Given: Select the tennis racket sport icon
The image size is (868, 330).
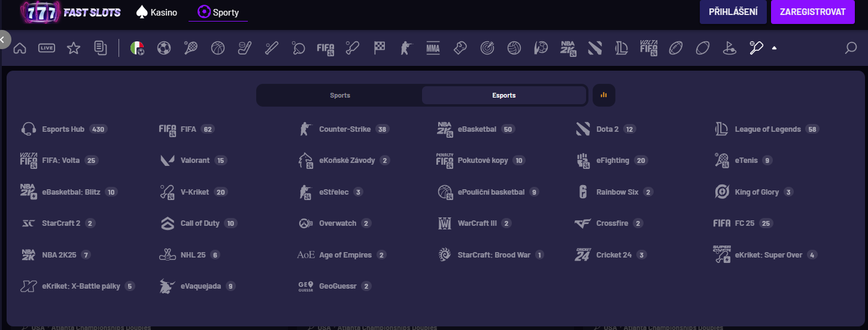Looking at the screenshot, I should pyautogui.click(x=191, y=49).
